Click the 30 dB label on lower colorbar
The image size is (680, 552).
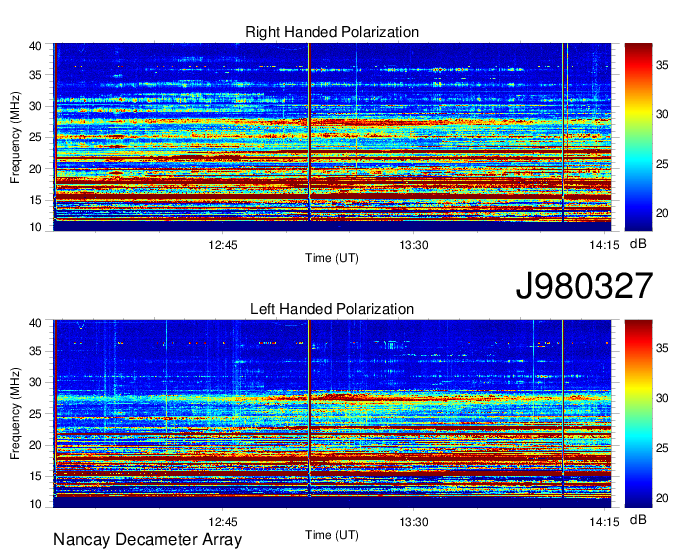tap(662, 398)
